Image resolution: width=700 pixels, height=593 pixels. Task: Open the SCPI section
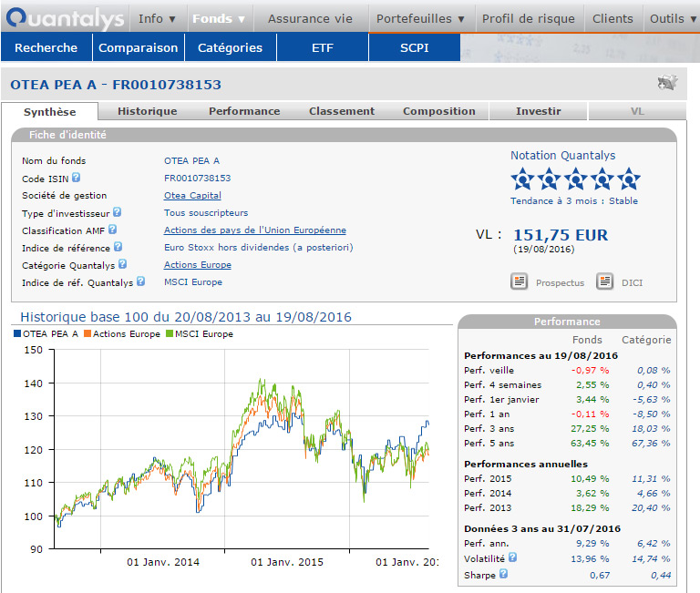[x=414, y=48]
